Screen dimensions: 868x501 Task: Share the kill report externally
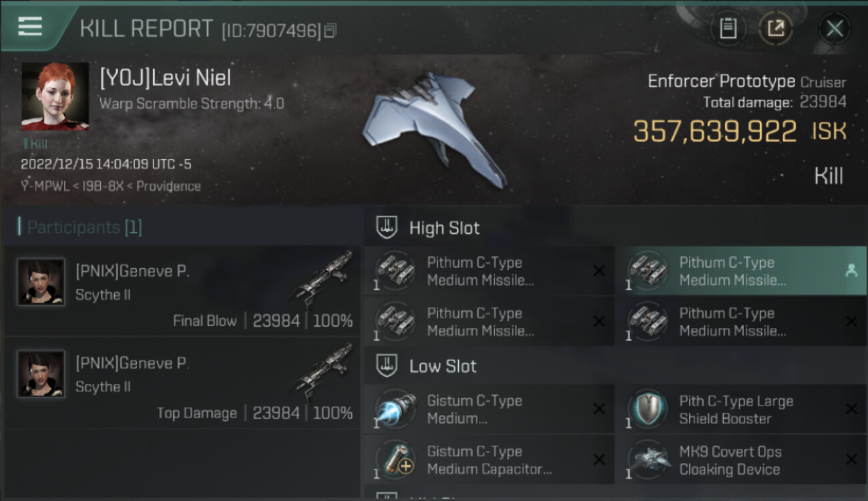pos(776,29)
